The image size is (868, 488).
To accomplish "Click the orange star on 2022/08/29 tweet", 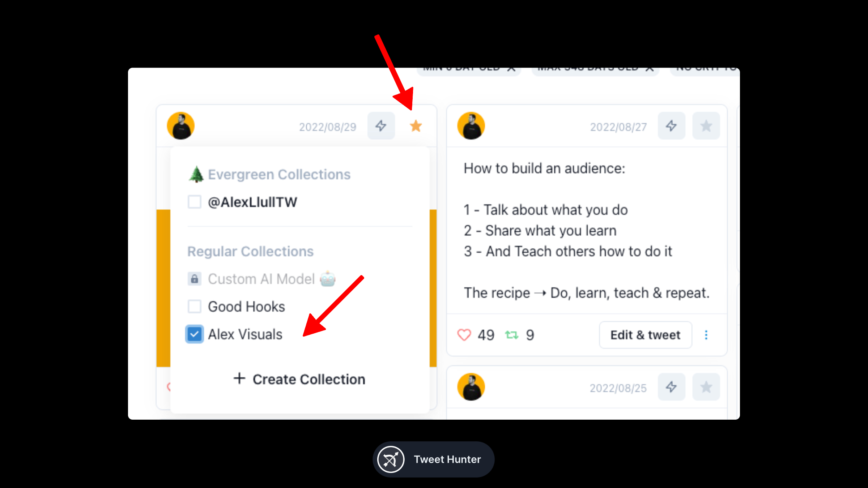I will pyautogui.click(x=416, y=126).
